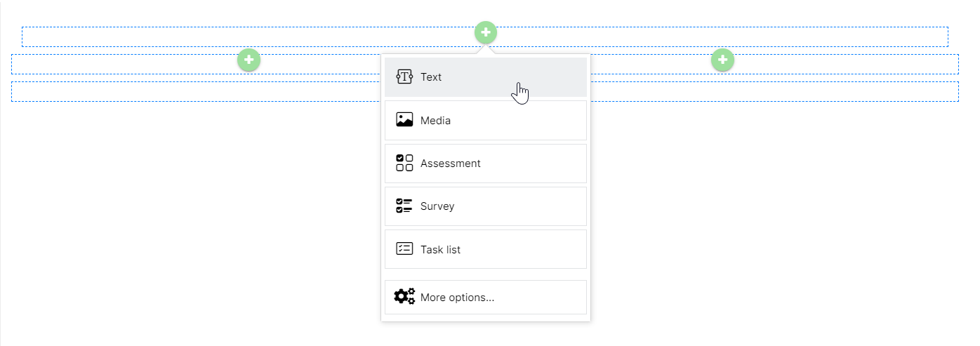This screenshot has height=346, width=980.
Task: Click blank canvas below the popup menu
Action: [486, 334]
